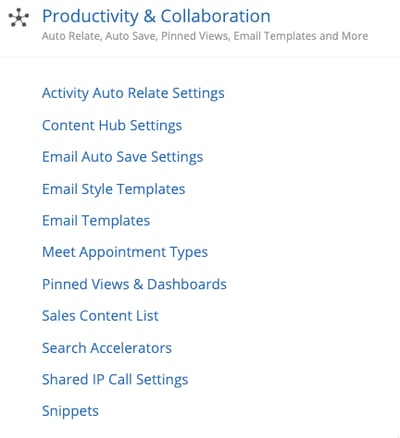Edit meeting appointment types
This screenshot has width=400, height=438.
coord(125,252)
